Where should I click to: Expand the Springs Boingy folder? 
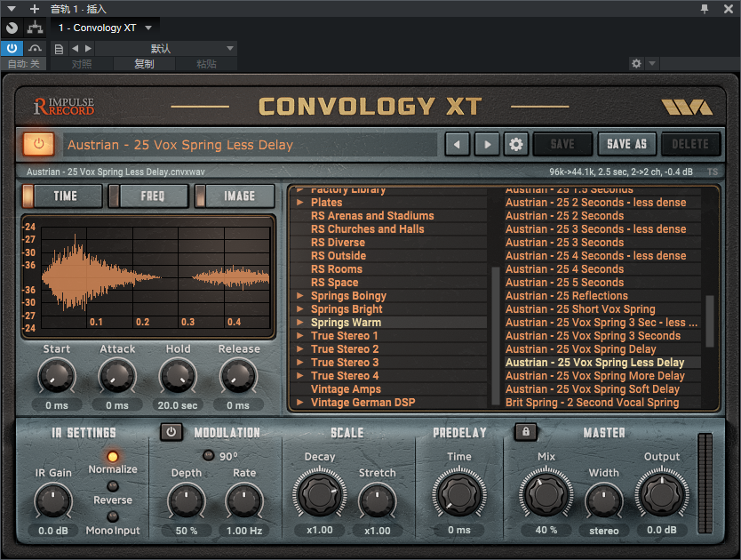(x=300, y=296)
